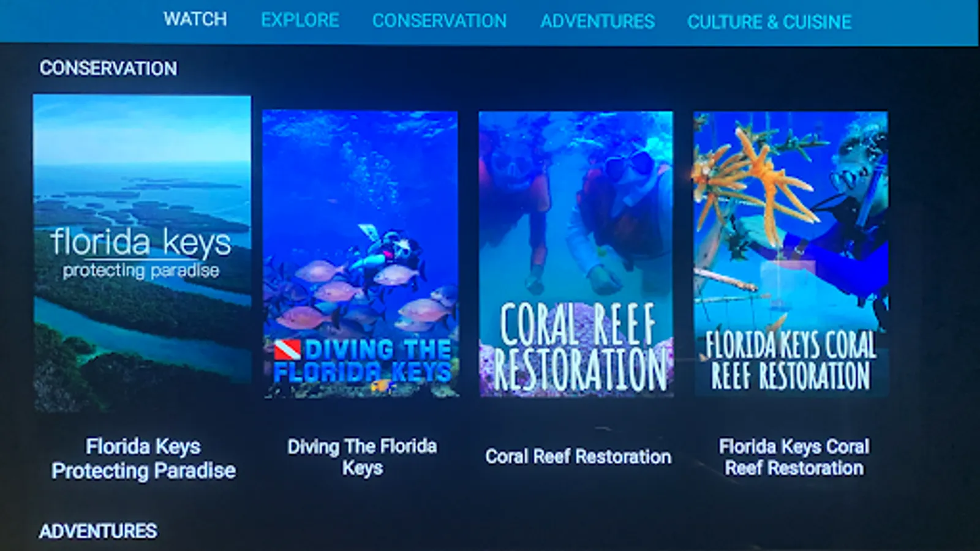Click the 'protecting paradise' subtitle on the first poster
The image size is (980, 551).
(141, 271)
